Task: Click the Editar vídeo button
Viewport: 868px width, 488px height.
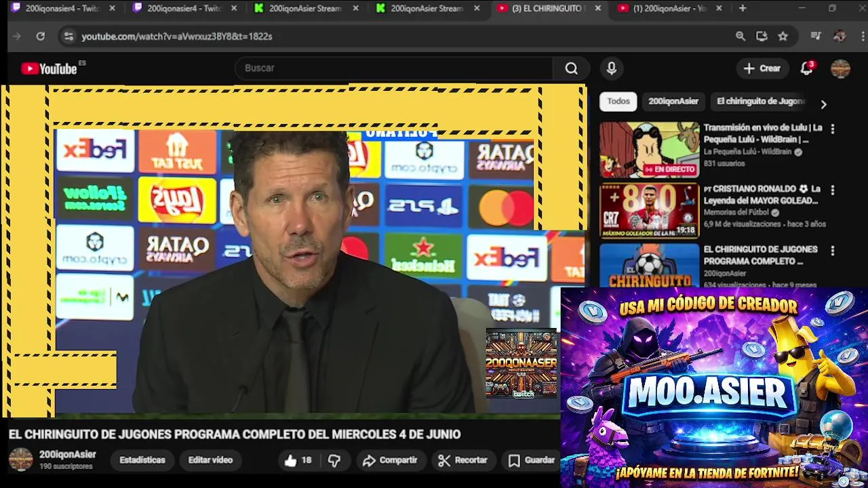Action: [210, 460]
